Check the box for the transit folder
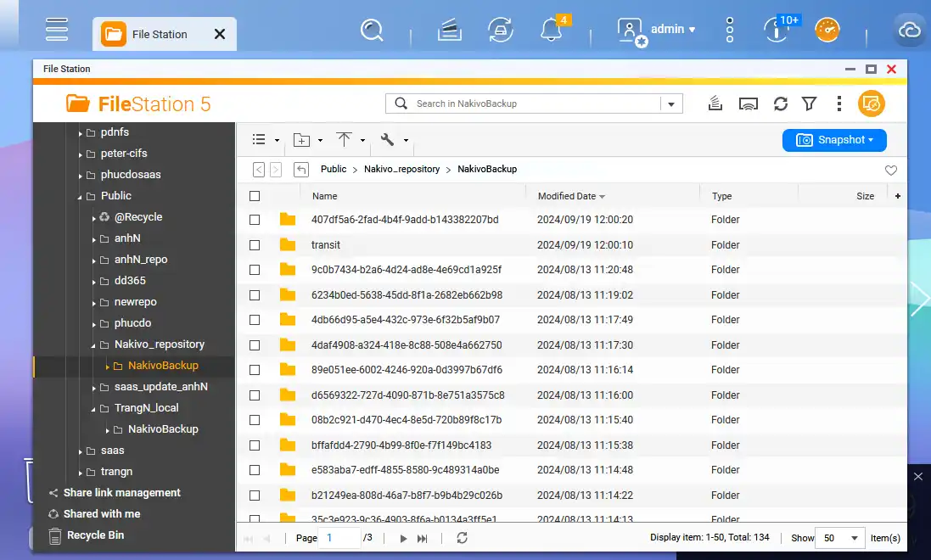Viewport: 931px width, 560px height. [255, 244]
